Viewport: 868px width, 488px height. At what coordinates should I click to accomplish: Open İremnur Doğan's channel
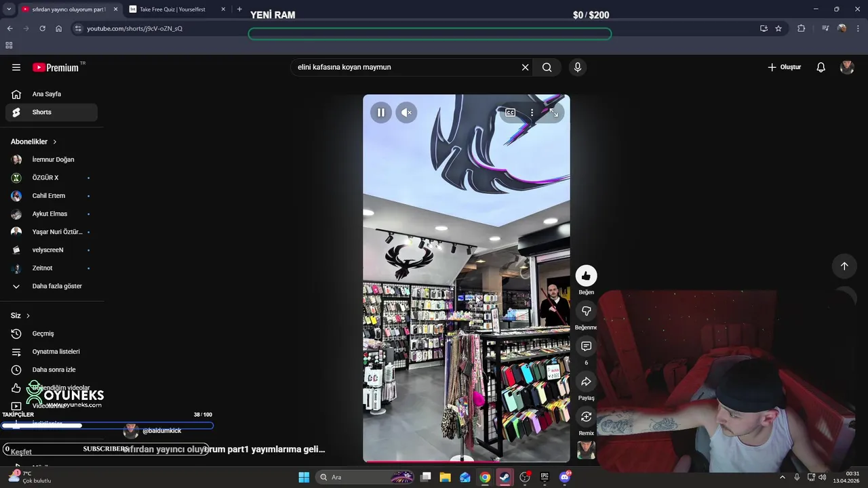(52, 160)
